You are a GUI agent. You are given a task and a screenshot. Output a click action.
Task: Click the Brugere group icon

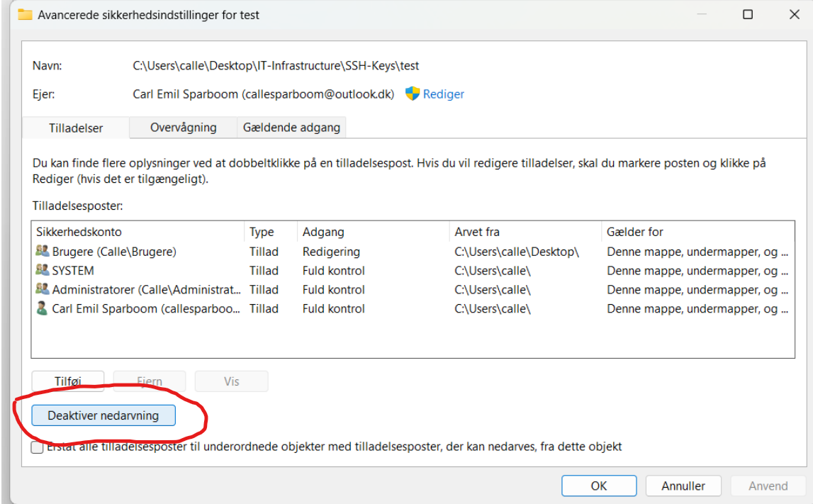coord(43,252)
